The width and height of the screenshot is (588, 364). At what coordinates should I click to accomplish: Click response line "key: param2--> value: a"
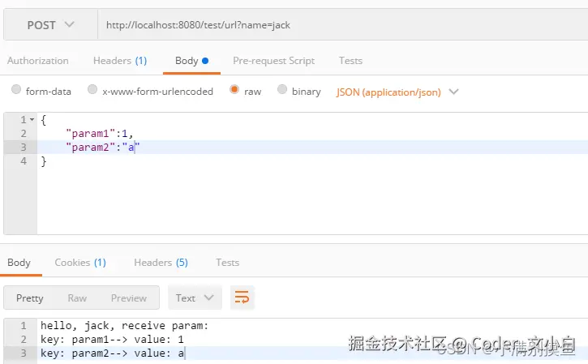[x=113, y=353]
